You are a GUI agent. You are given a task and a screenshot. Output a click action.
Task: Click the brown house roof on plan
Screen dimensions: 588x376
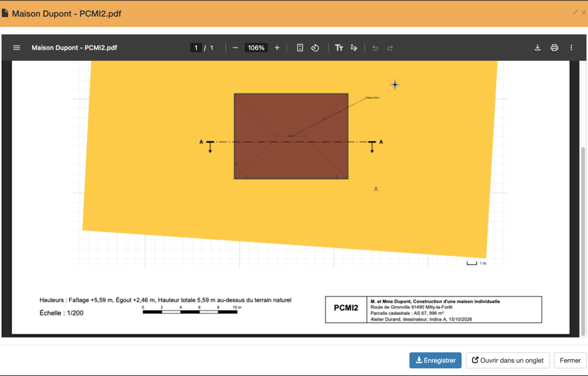pos(291,136)
